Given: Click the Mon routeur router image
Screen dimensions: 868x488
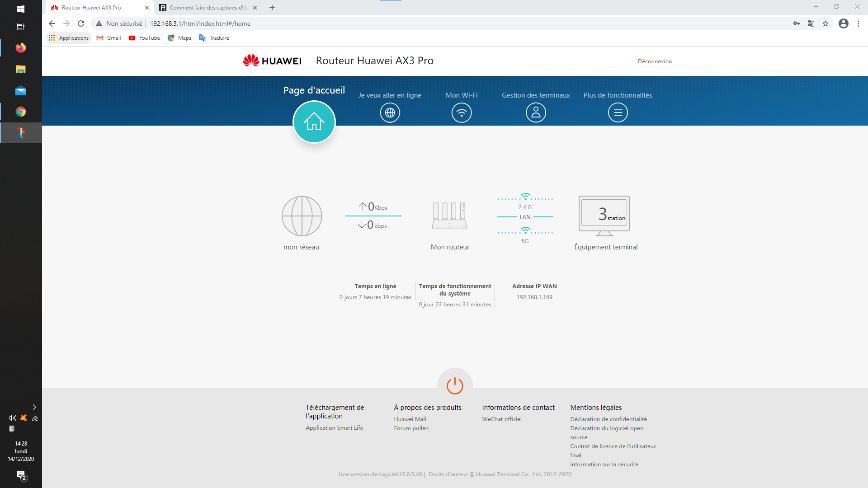Looking at the screenshot, I should pyautogui.click(x=449, y=216).
